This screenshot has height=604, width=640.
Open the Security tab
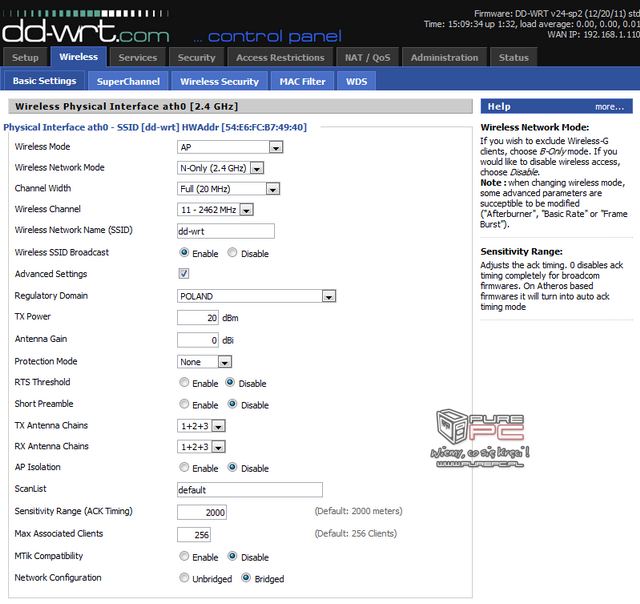pyautogui.click(x=196, y=57)
